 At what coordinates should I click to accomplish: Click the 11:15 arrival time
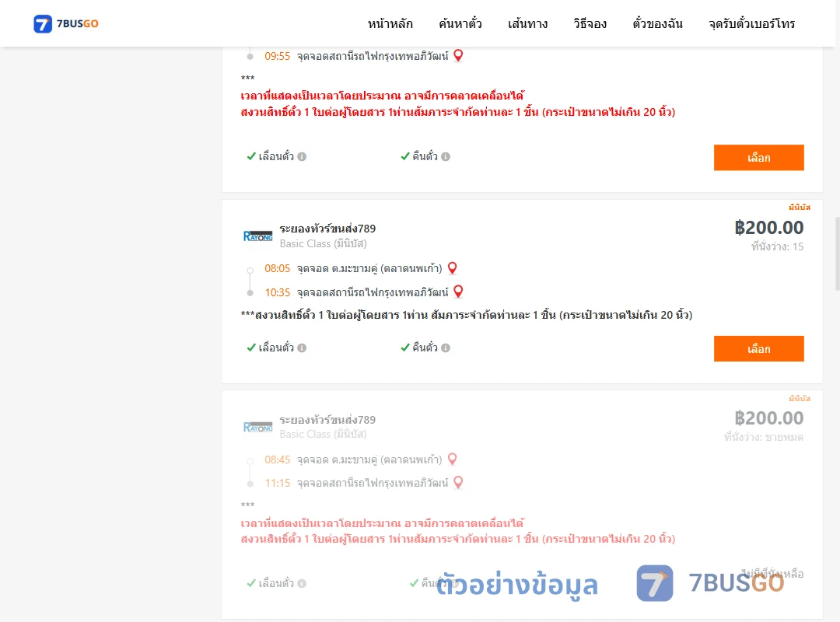pyautogui.click(x=277, y=484)
